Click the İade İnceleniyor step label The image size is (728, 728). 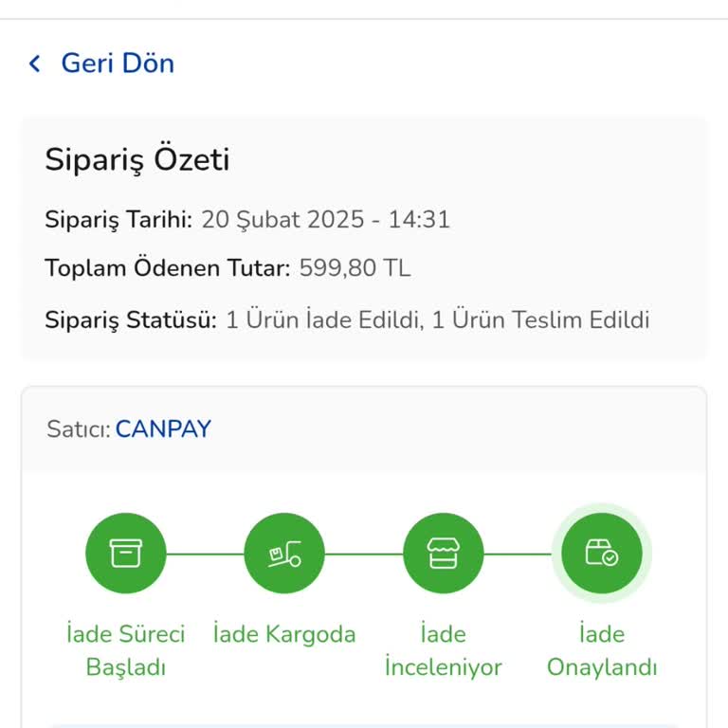click(x=444, y=651)
